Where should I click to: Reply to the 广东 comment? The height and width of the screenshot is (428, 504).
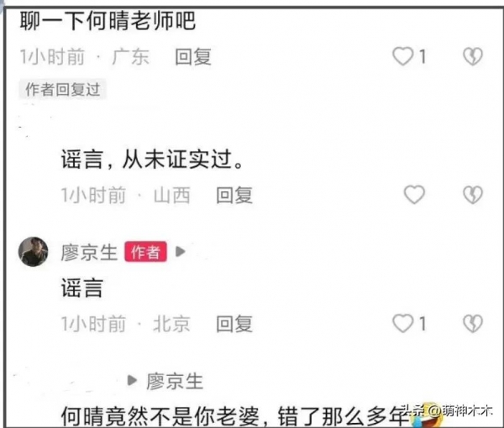coord(193,57)
